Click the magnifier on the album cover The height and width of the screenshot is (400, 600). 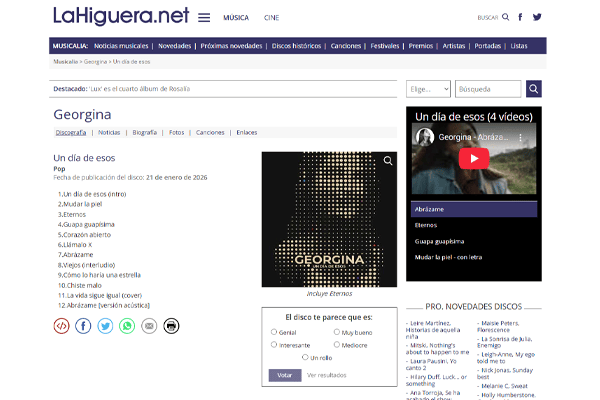388,161
